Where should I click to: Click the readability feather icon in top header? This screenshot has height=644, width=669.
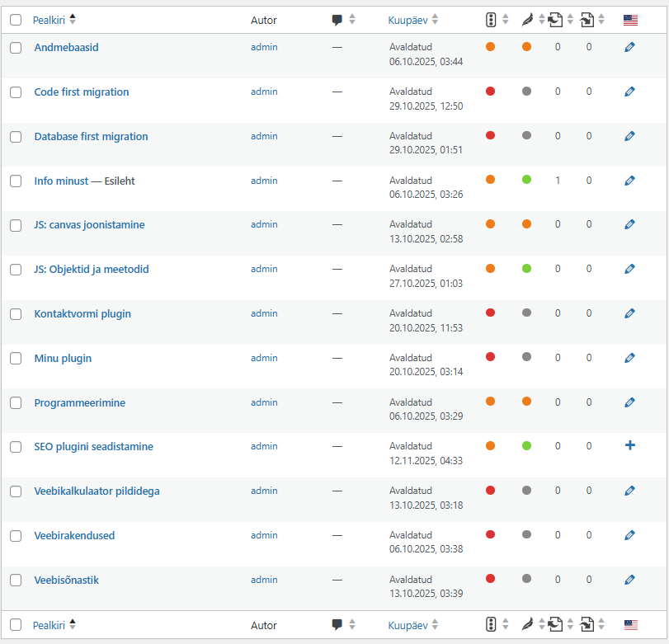click(527, 20)
